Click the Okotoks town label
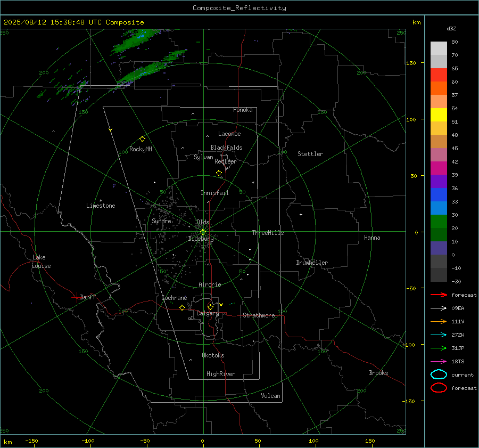Image resolution: width=479 pixels, height=448 pixels. 213,355
